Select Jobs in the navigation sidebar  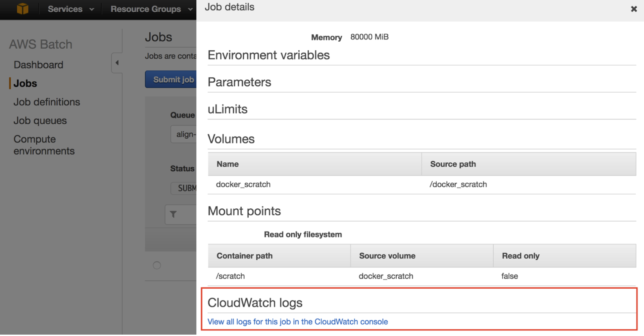(x=25, y=83)
